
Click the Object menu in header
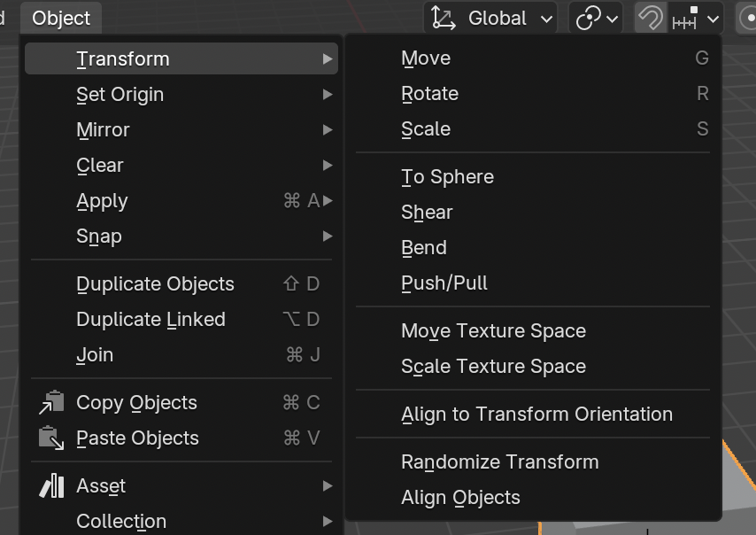[61, 19]
